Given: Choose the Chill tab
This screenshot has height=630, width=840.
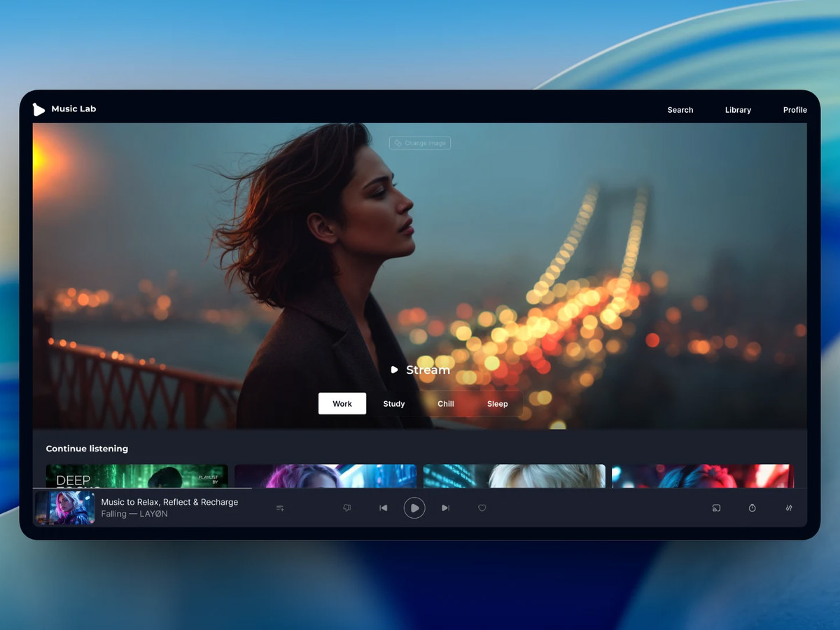Looking at the screenshot, I should pyautogui.click(x=446, y=404).
